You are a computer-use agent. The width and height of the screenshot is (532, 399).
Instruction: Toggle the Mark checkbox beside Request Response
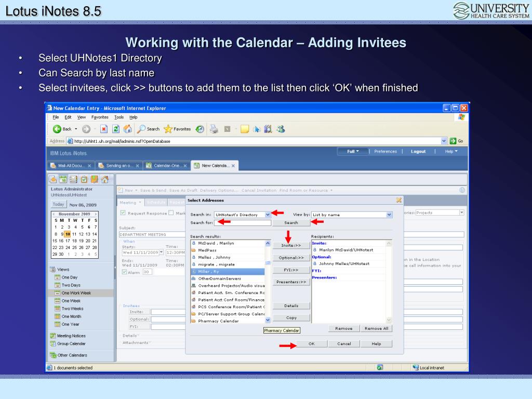[171, 212]
